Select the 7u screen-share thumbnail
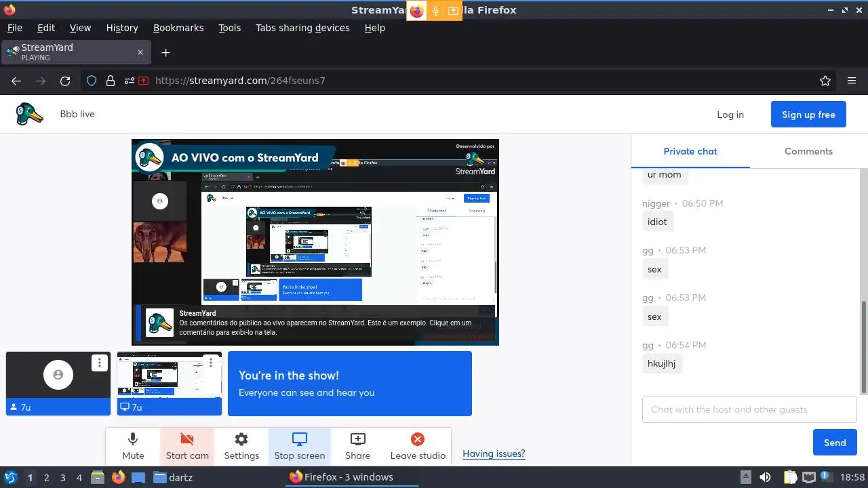The width and height of the screenshot is (868, 488). (x=170, y=383)
